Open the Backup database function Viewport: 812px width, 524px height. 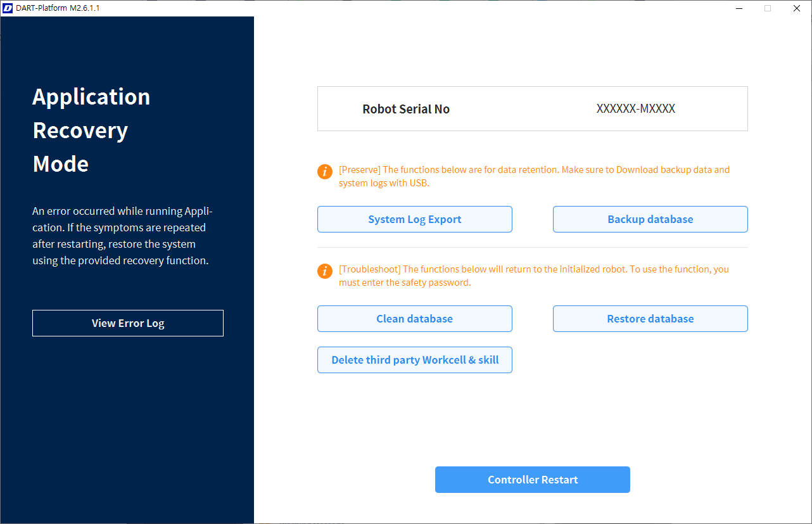[650, 219]
